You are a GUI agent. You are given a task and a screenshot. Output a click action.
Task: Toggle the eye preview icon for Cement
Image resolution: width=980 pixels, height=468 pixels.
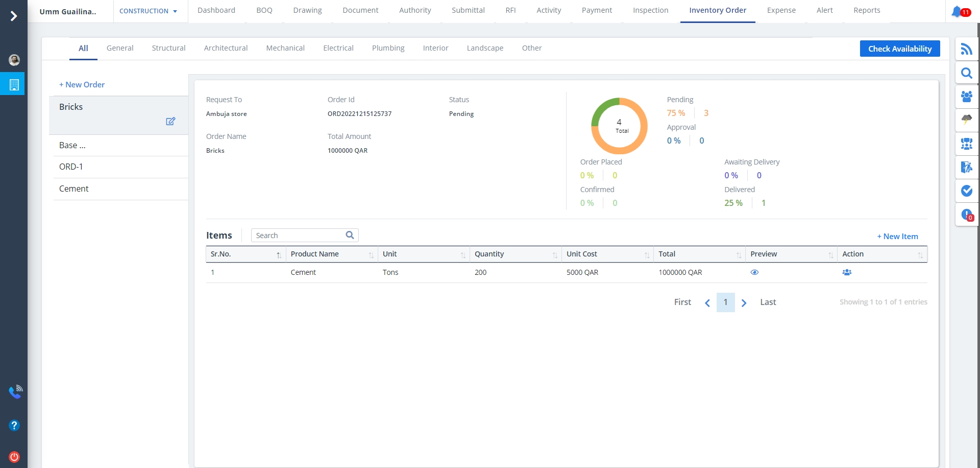tap(754, 272)
